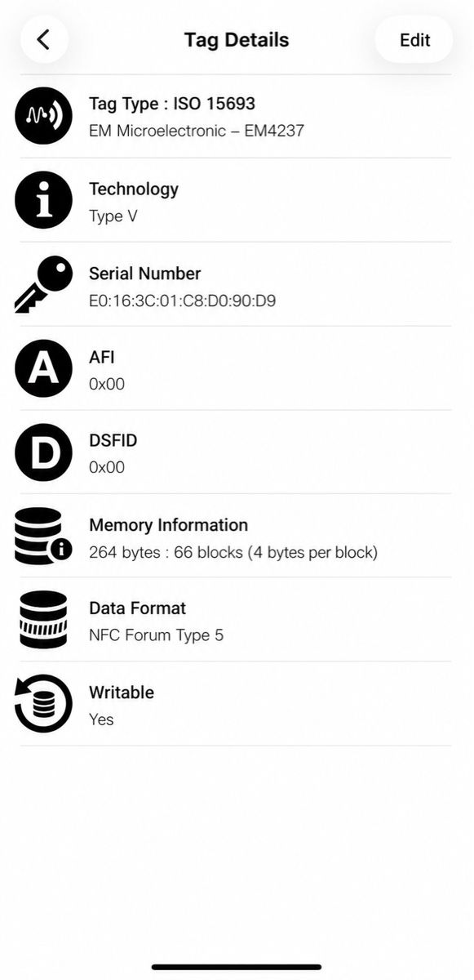
Task: Open the Memory Information 264 bytes entry
Action: 237,536
